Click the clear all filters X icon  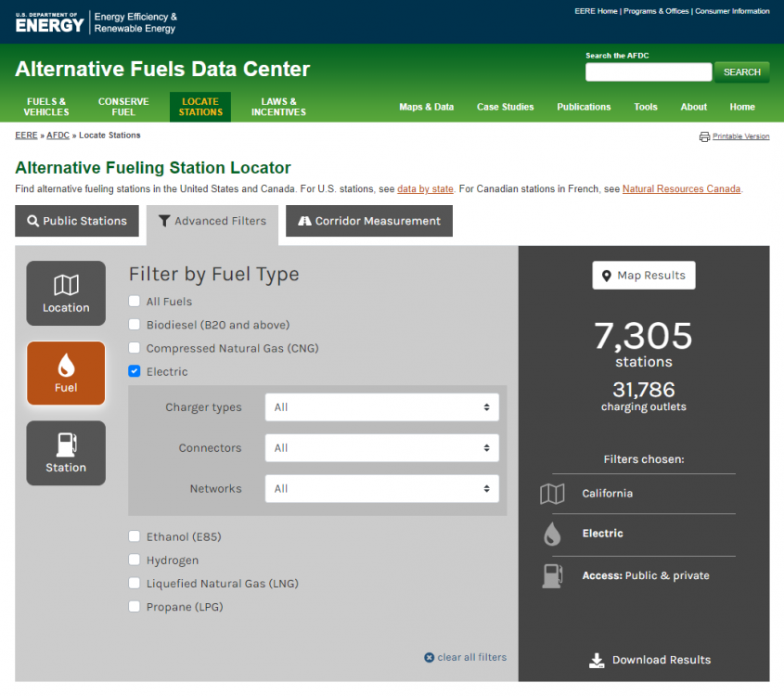429,657
